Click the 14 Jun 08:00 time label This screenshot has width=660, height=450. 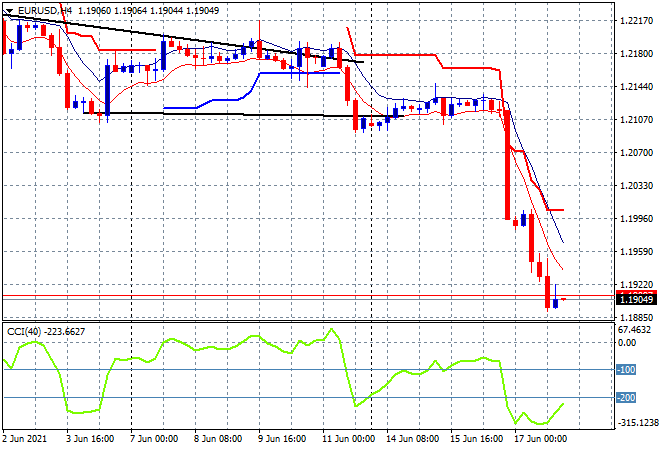pyautogui.click(x=412, y=439)
